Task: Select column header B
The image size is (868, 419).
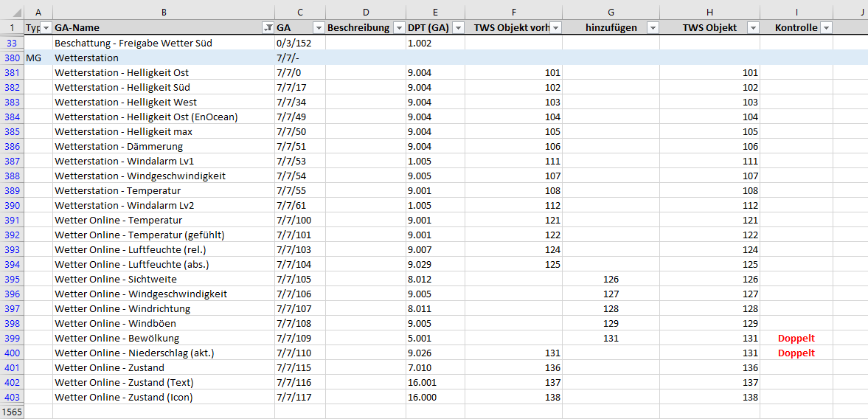Action: 164,11
